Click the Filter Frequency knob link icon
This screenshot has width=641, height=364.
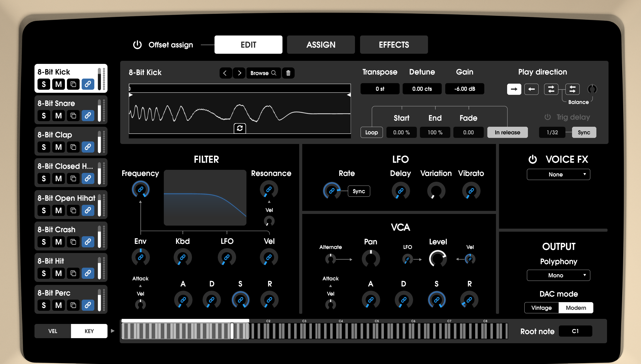coord(140,189)
